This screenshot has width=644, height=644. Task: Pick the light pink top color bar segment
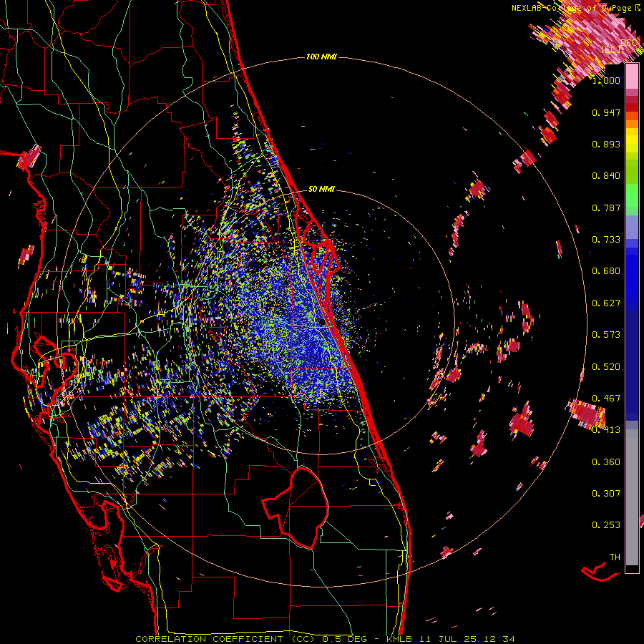pos(632,77)
